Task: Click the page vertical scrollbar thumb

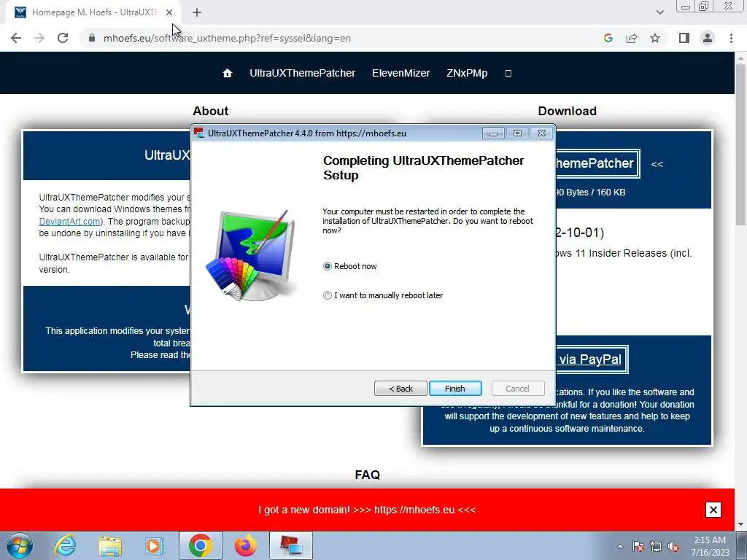Action: tap(741, 143)
